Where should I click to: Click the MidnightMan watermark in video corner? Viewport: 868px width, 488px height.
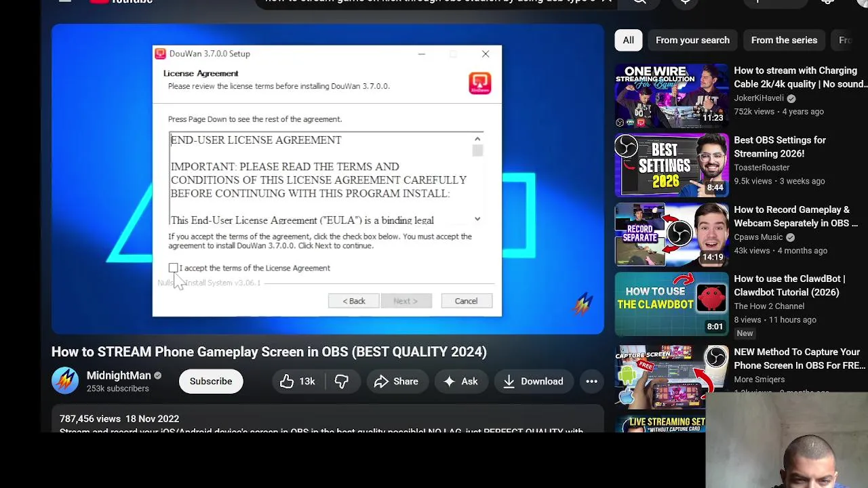point(581,304)
